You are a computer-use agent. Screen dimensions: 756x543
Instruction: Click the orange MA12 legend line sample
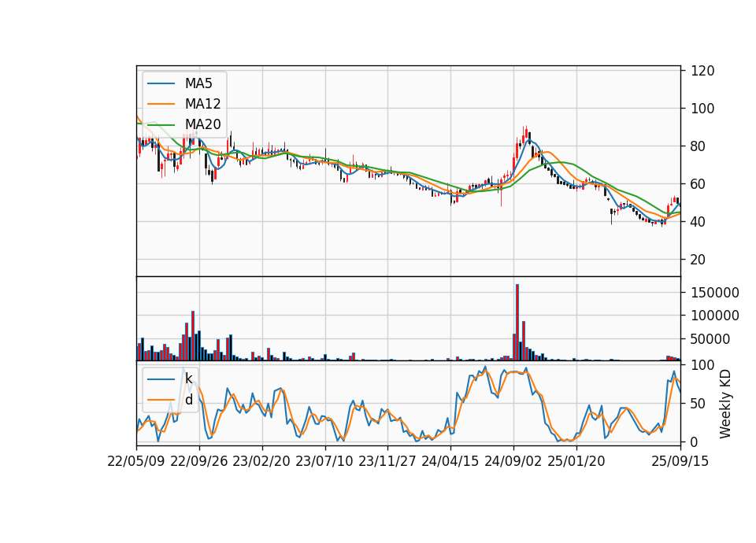click(161, 104)
